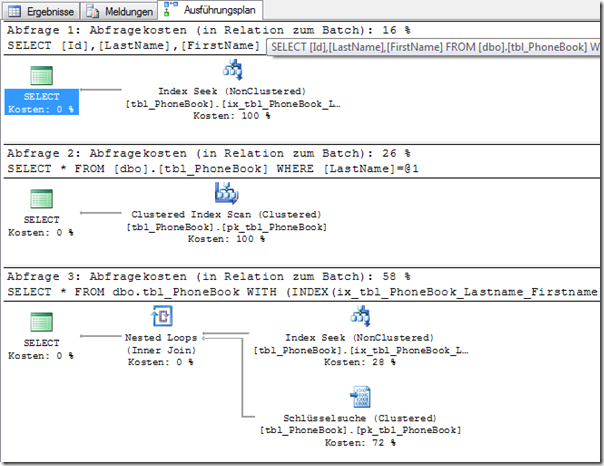Click the Schlüsselsuche (Clustered) Kosten 72 % label
The width and height of the screenshot is (604, 466).
click(360, 431)
